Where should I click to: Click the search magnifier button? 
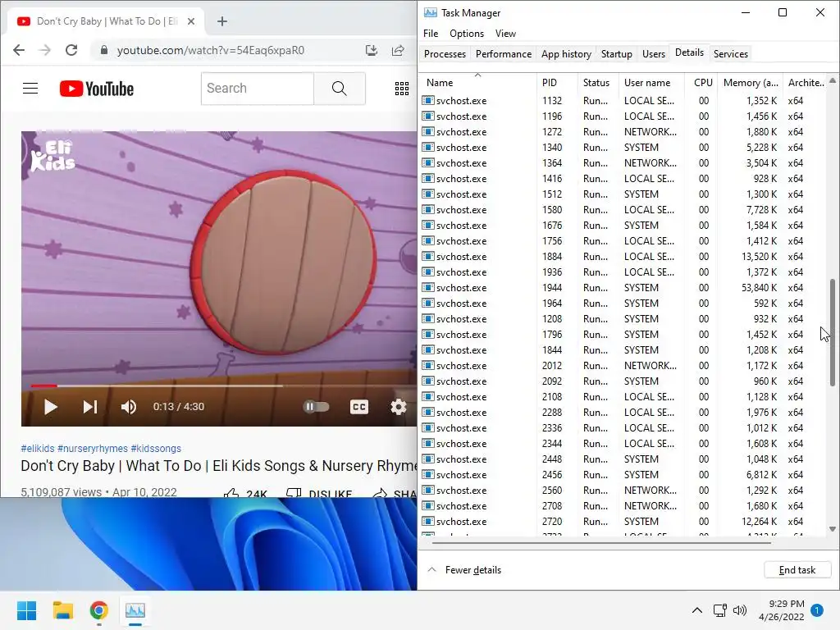tap(339, 89)
